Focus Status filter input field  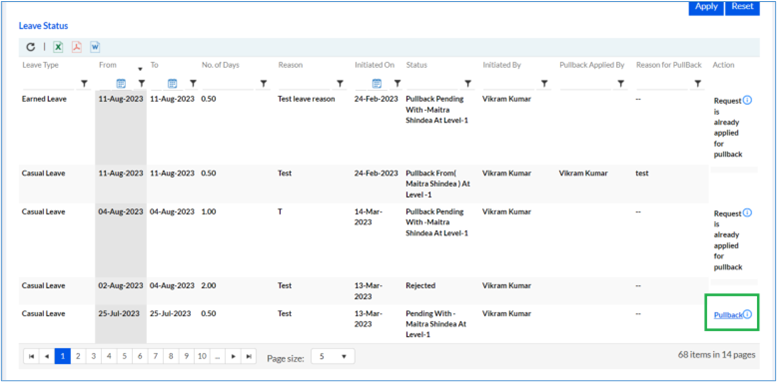[432, 84]
